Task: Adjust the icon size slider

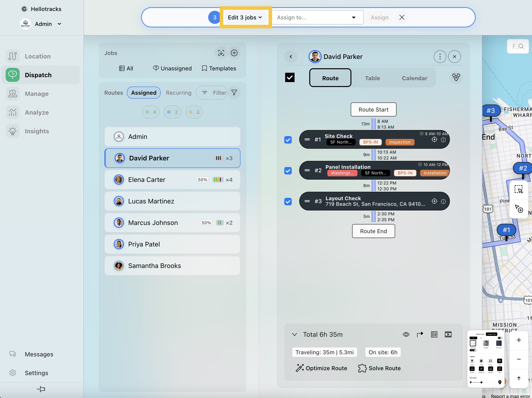Action: click(481, 382)
